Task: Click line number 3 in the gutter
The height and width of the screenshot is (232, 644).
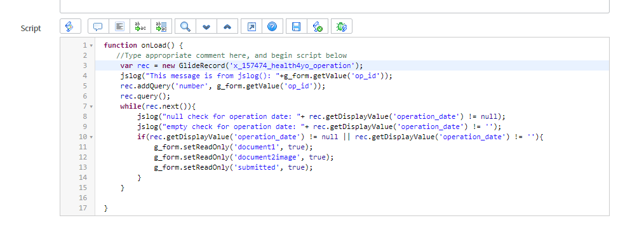Action: [85, 65]
